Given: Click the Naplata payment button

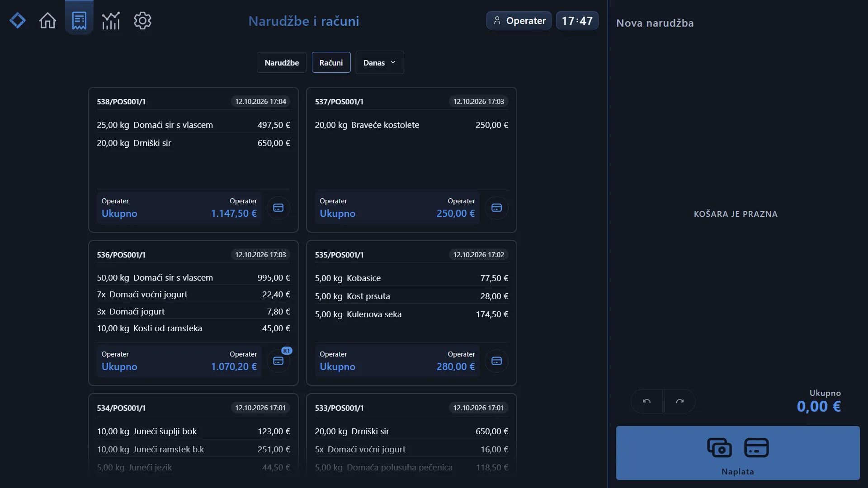Looking at the screenshot, I should point(738,453).
